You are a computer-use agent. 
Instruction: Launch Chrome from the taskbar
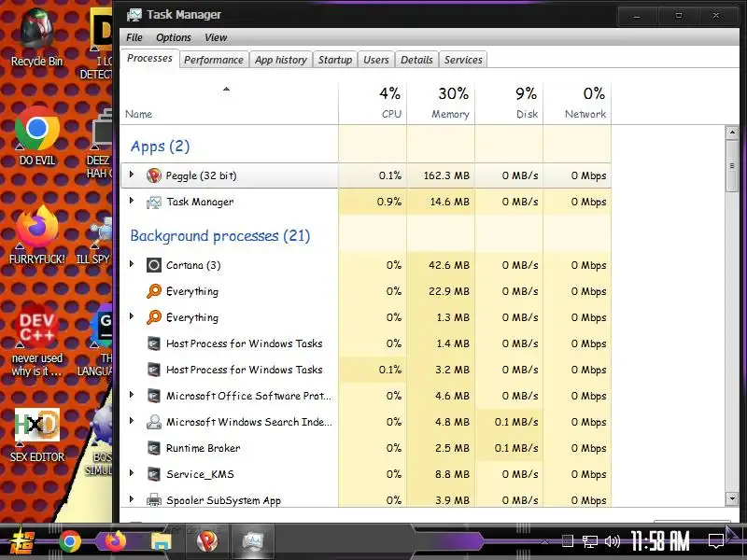point(69,541)
